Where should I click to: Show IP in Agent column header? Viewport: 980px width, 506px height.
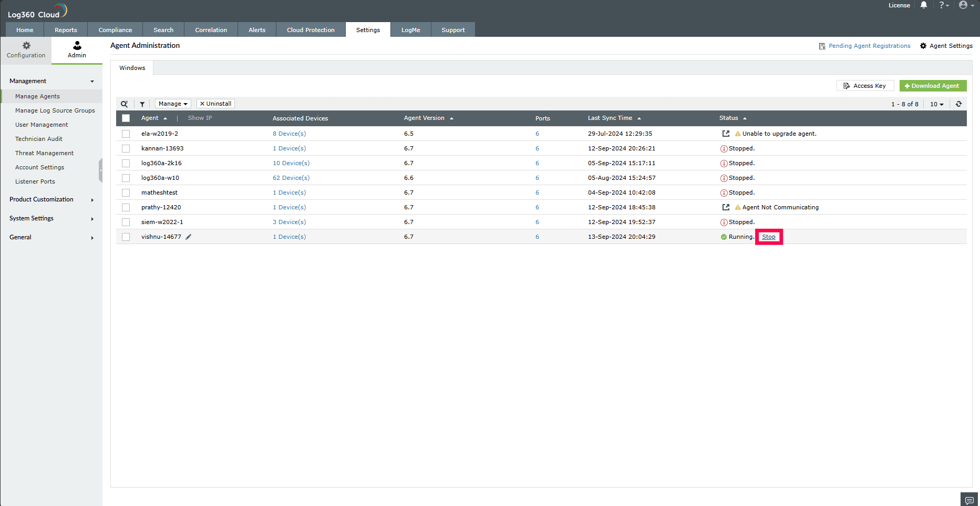pyautogui.click(x=200, y=118)
